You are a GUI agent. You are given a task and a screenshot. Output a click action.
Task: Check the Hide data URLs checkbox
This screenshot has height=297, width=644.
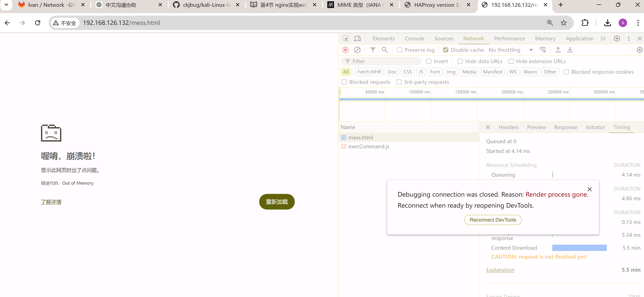460,61
